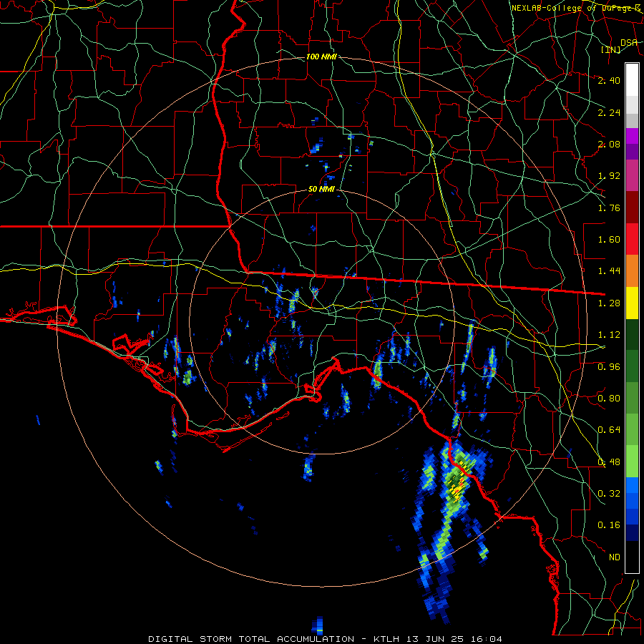Select the 1.60 scale label
This screenshot has width=644, height=644.
(609, 240)
